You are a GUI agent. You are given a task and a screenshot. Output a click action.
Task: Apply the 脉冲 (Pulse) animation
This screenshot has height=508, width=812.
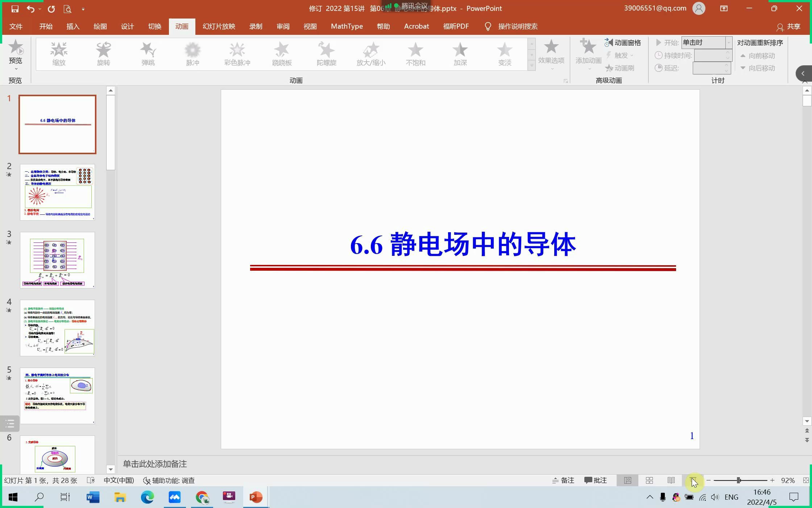click(x=192, y=54)
